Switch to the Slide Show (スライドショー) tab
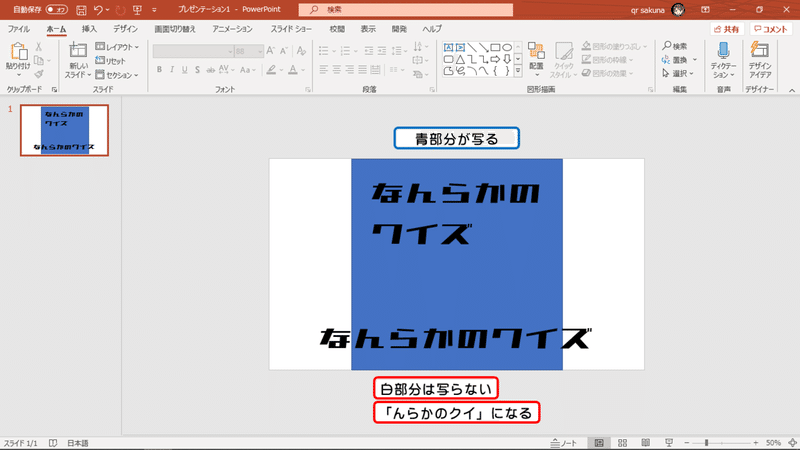 click(291, 29)
